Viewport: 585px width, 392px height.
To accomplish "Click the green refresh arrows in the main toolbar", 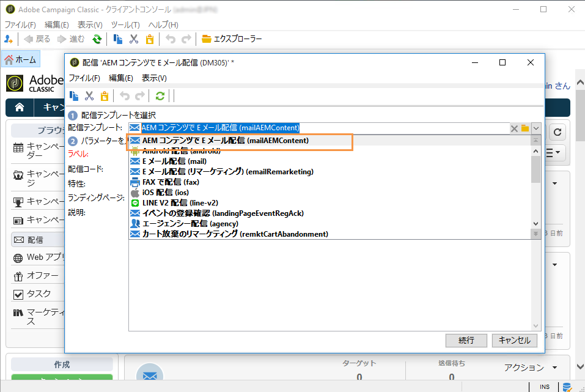I will pos(97,39).
